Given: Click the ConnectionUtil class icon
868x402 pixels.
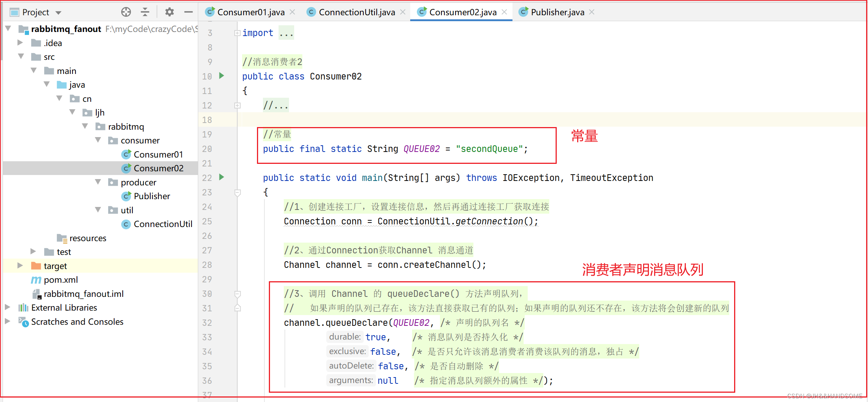Looking at the screenshot, I should pos(126,224).
